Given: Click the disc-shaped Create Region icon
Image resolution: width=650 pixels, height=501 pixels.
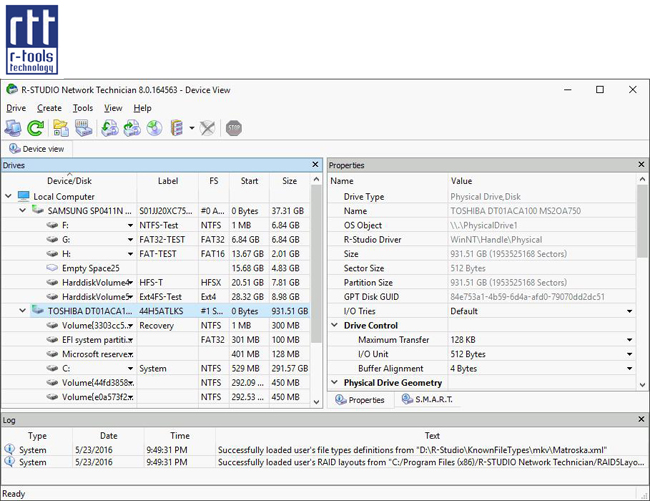Looking at the screenshot, I should point(154,128).
